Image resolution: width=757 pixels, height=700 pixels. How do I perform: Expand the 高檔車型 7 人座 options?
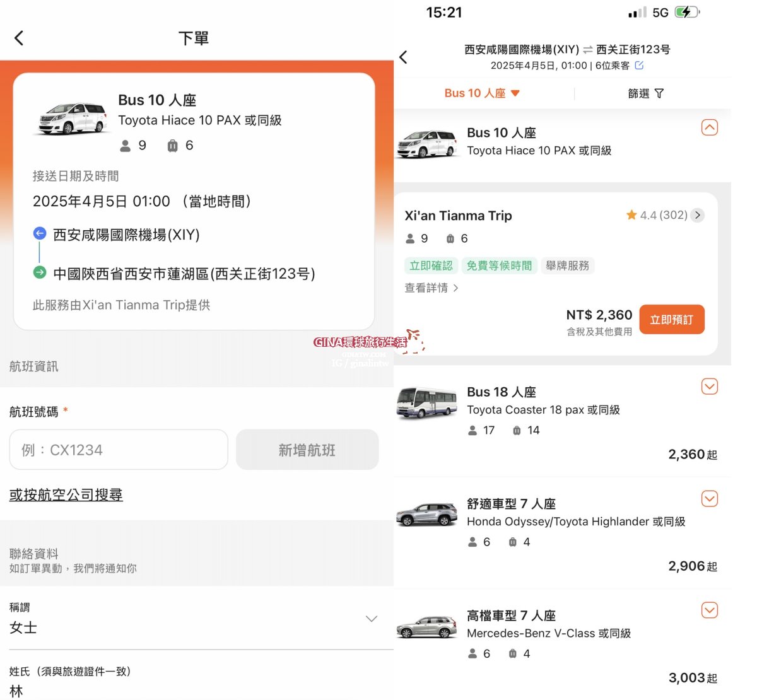[709, 610]
